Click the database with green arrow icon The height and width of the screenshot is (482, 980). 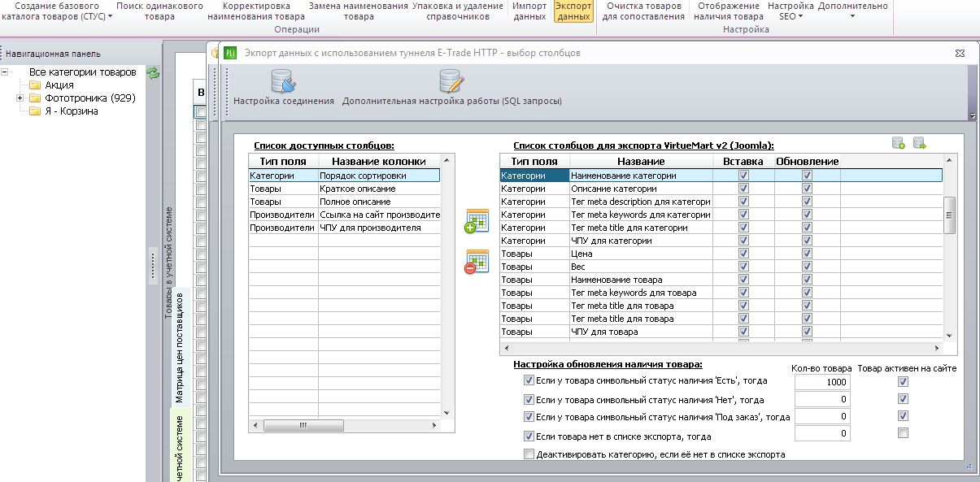(x=920, y=143)
